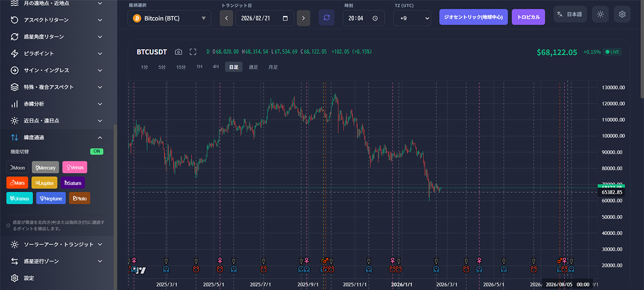The height and width of the screenshot is (290, 644).
Task: Click the トロピカル button
Action: [528, 17]
